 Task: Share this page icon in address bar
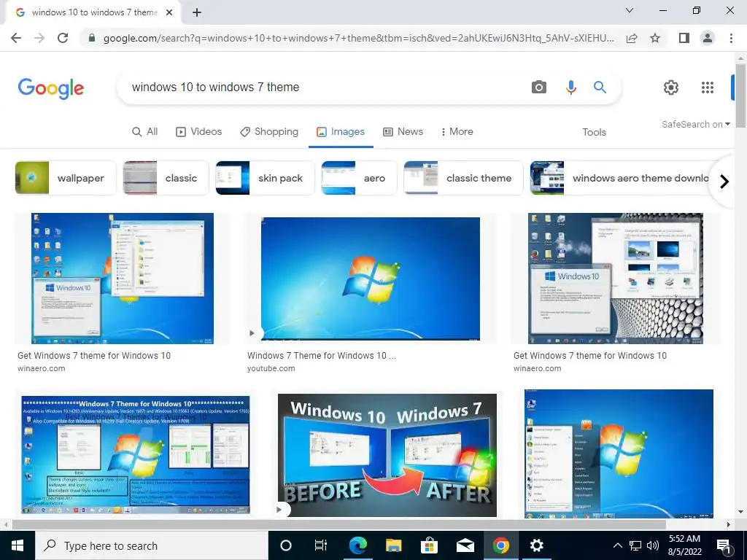pyautogui.click(x=632, y=38)
